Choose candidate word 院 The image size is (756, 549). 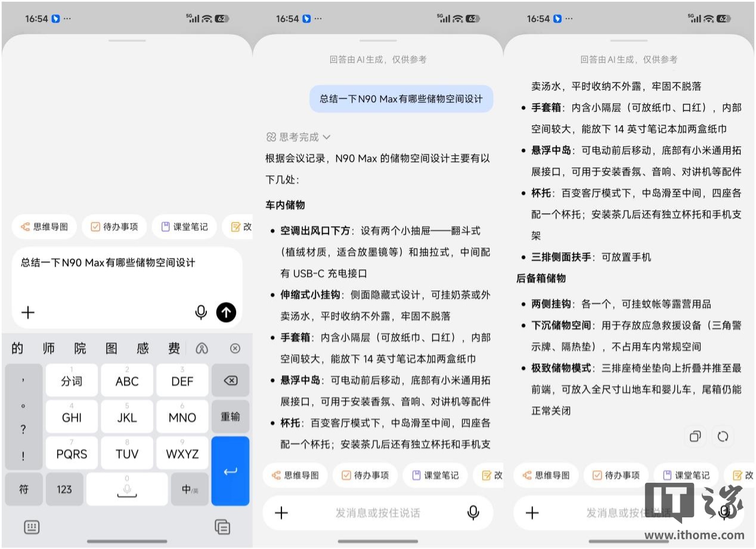[80, 348]
